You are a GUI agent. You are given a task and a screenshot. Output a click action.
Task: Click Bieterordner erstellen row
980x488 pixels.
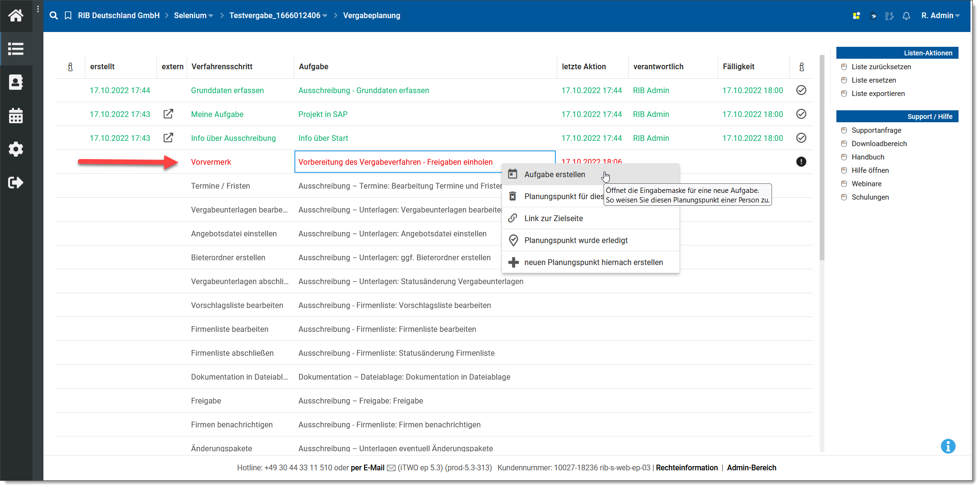click(x=434, y=257)
